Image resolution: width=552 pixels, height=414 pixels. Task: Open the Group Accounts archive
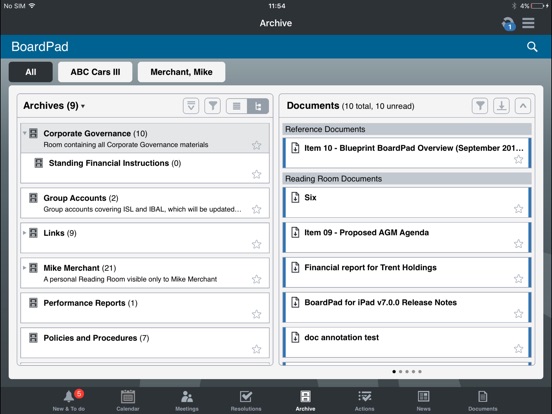145,203
